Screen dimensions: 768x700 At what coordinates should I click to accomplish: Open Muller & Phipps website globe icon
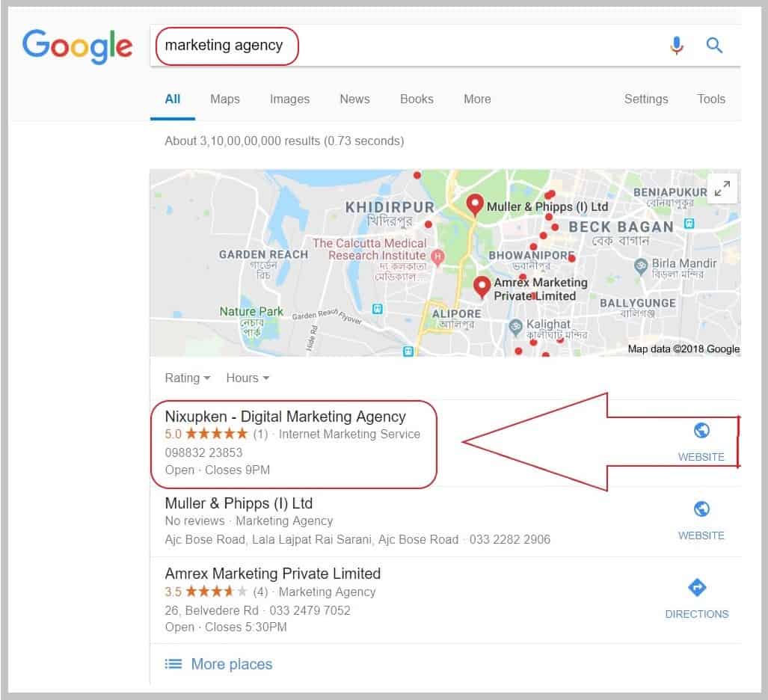(701, 509)
